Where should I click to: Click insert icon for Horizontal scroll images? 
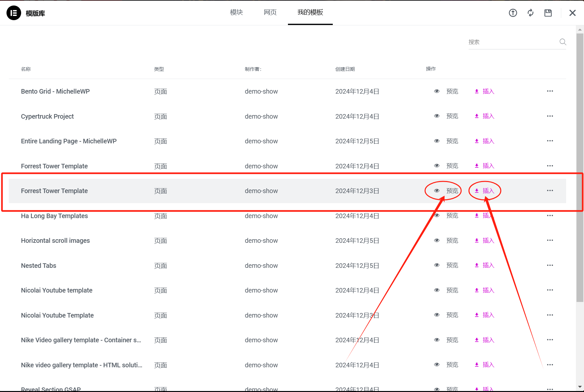tap(476, 241)
